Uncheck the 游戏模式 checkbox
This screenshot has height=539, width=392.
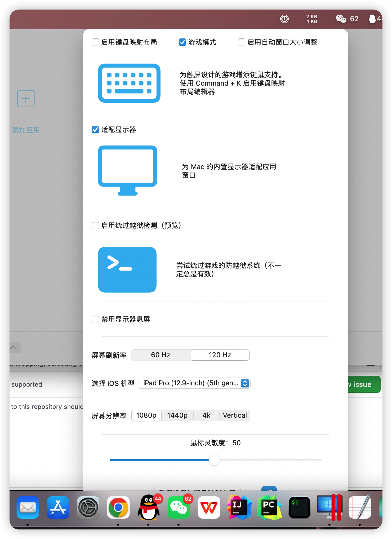point(182,42)
